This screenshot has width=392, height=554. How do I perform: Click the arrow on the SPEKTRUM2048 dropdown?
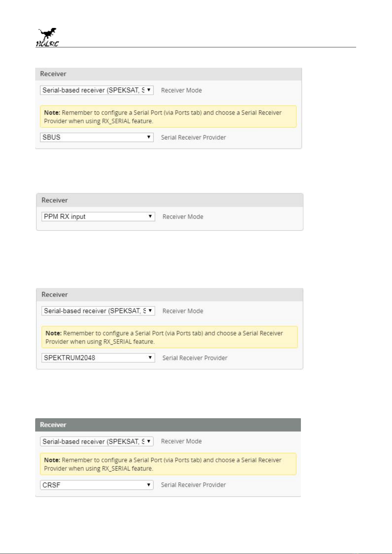click(150, 357)
